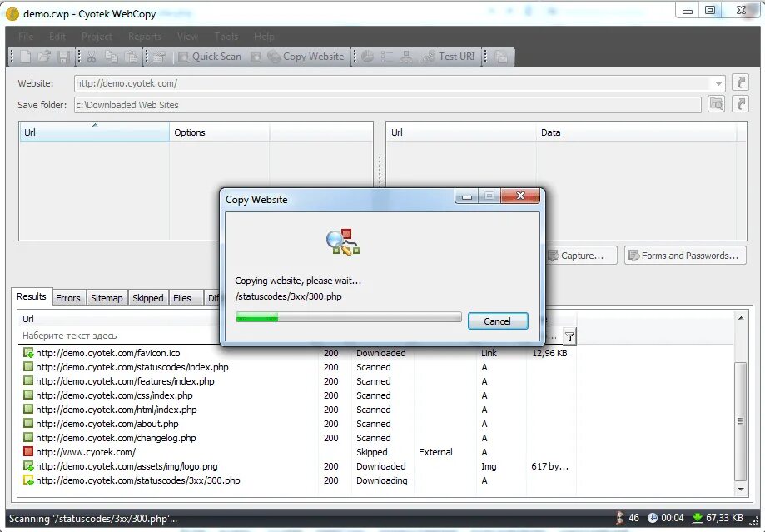Click the filter funnel icon in results header
The image size is (765, 532).
pos(569,336)
